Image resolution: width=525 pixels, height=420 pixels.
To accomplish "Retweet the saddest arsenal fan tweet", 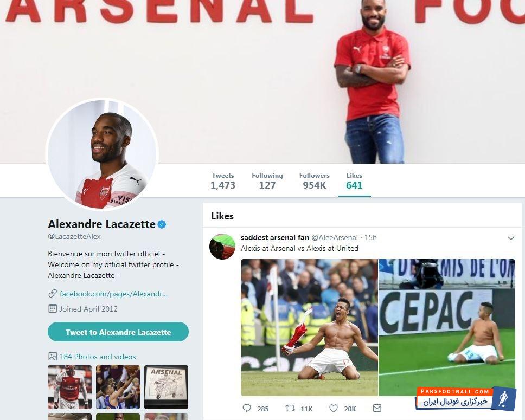I will click(290, 408).
